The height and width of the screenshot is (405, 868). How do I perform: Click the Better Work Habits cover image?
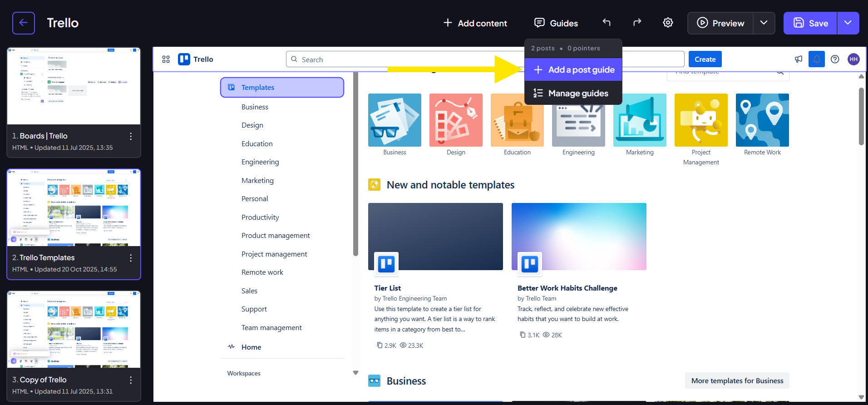(x=579, y=237)
